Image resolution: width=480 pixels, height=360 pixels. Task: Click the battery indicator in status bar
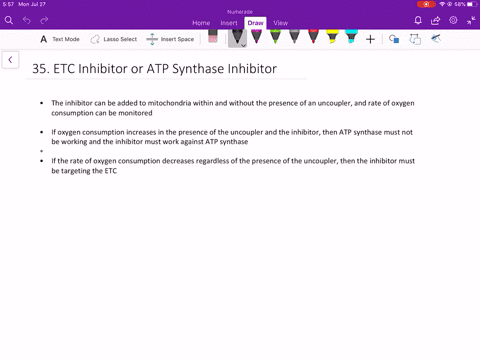[x=472, y=4]
